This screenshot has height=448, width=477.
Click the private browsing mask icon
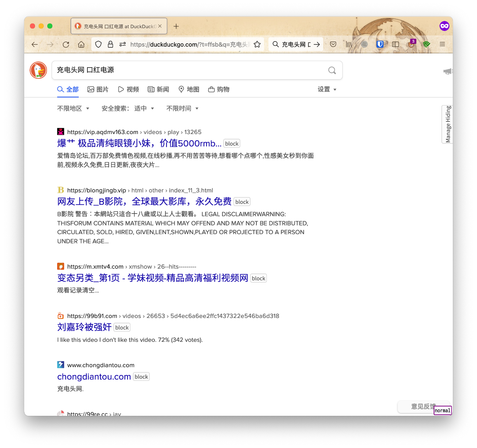[x=444, y=26]
